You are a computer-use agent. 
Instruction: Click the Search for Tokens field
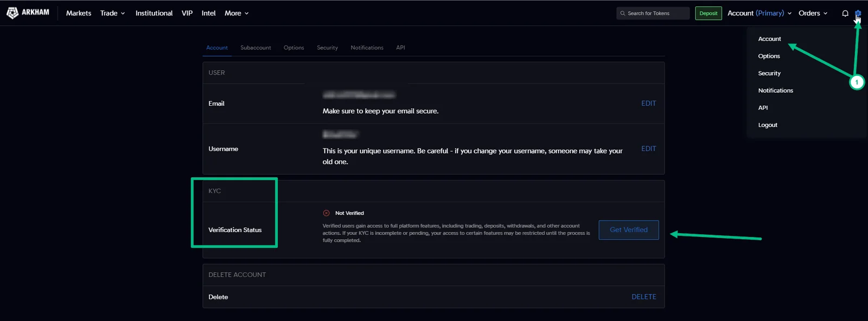653,13
